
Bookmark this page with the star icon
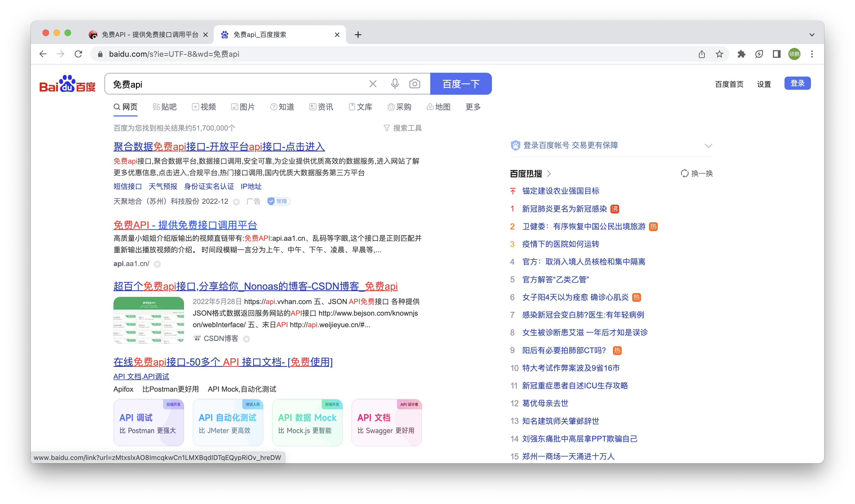[719, 54]
